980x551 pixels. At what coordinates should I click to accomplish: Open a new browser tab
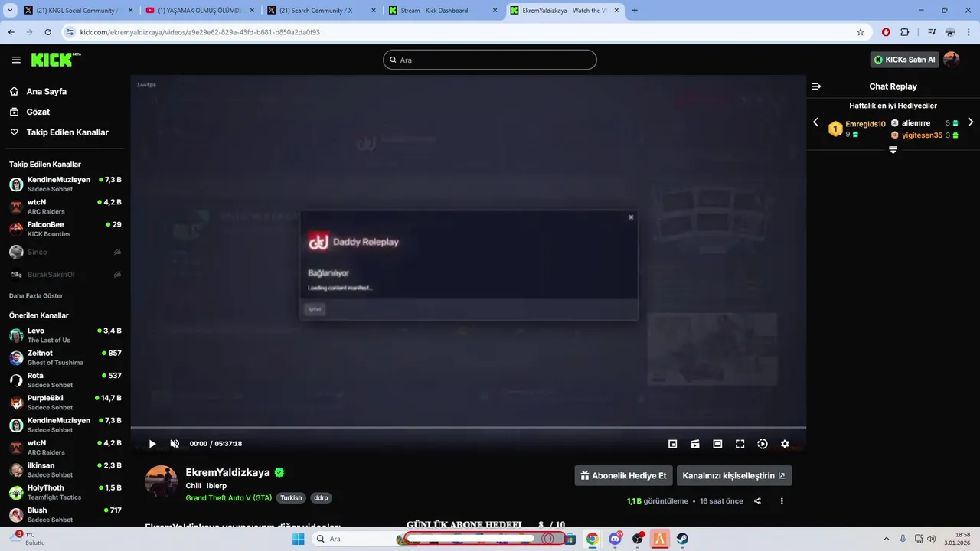pyautogui.click(x=635, y=11)
